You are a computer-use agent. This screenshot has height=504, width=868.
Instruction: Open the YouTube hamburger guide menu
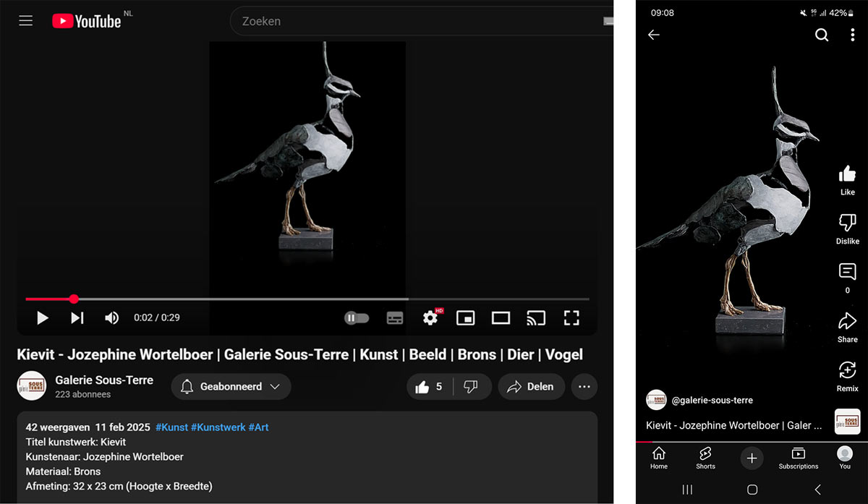(x=26, y=21)
